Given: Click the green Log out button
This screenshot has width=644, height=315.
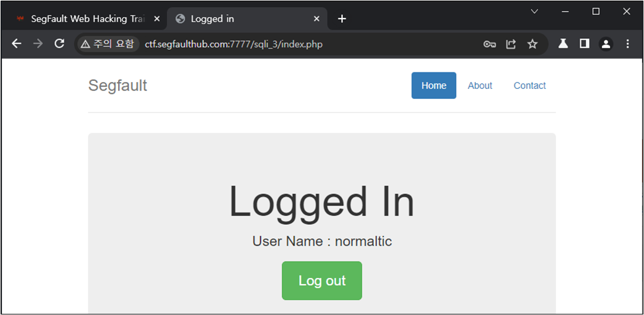Looking at the screenshot, I should pyautogui.click(x=322, y=280).
